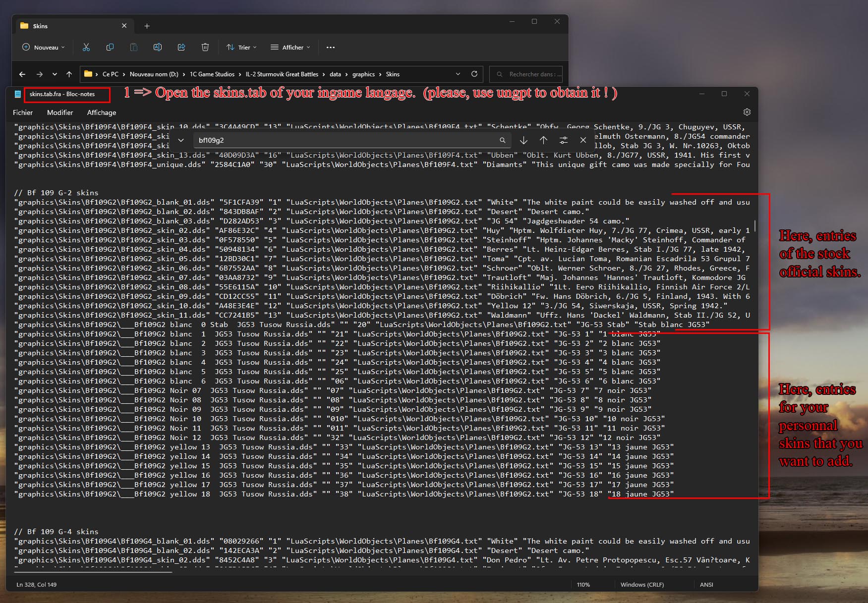Add a new Explorer tab with plus
Viewport: 868px width, 603px height.
point(147,26)
